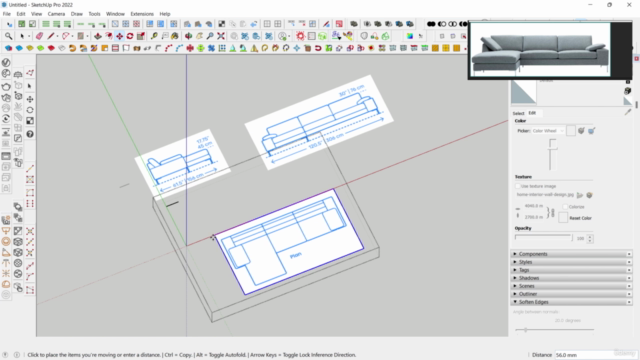Adjust the angle between normals slider

click(554, 330)
